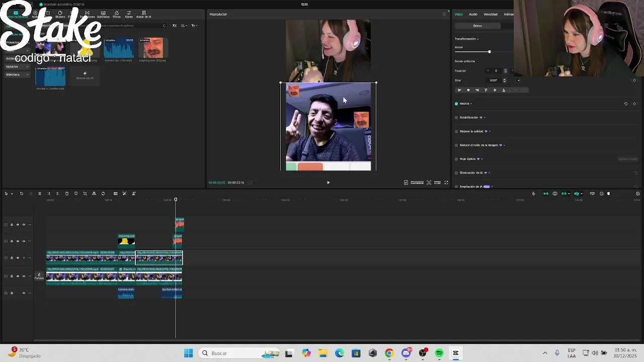644x362 pixels.
Task: Open Spotify from the taskbar
Action: coord(439,353)
